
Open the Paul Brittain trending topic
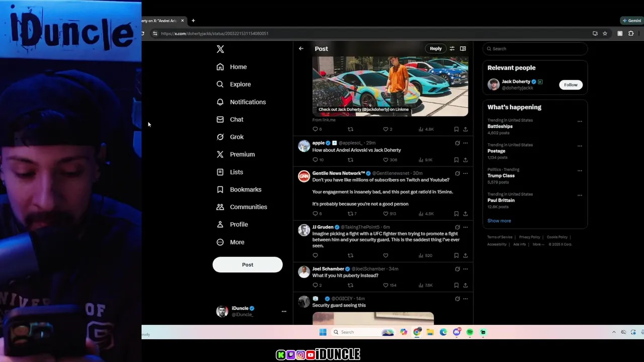(501, 200)
